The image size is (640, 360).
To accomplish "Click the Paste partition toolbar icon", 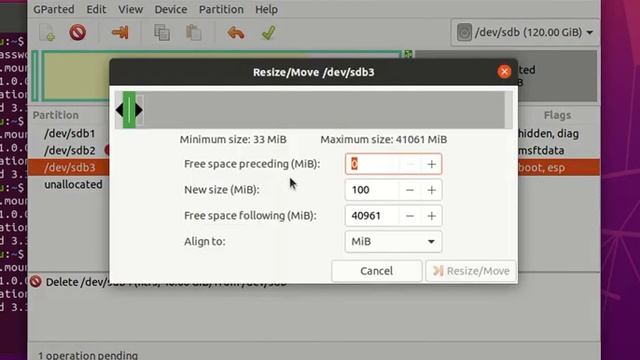I will tap(193, 33).
